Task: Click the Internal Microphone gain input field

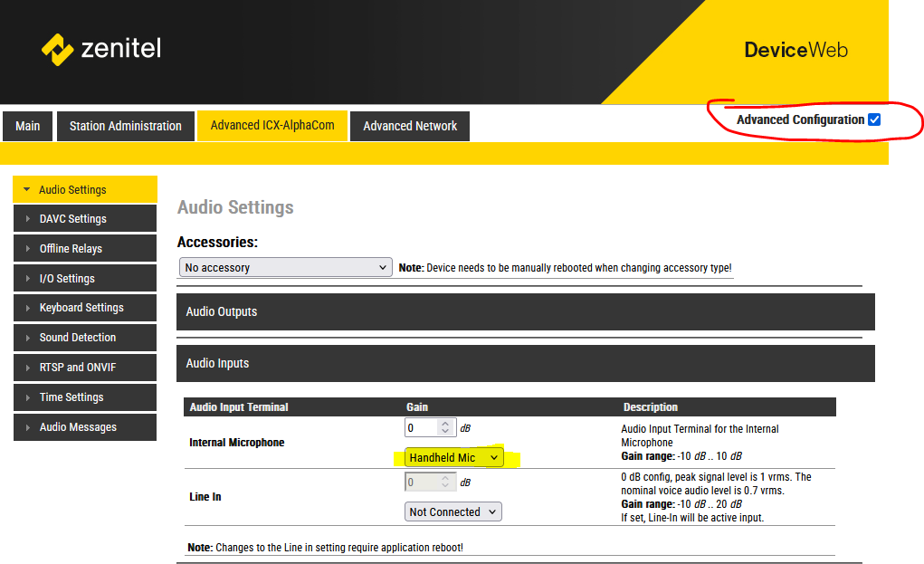Action: (x=422, y=427)
